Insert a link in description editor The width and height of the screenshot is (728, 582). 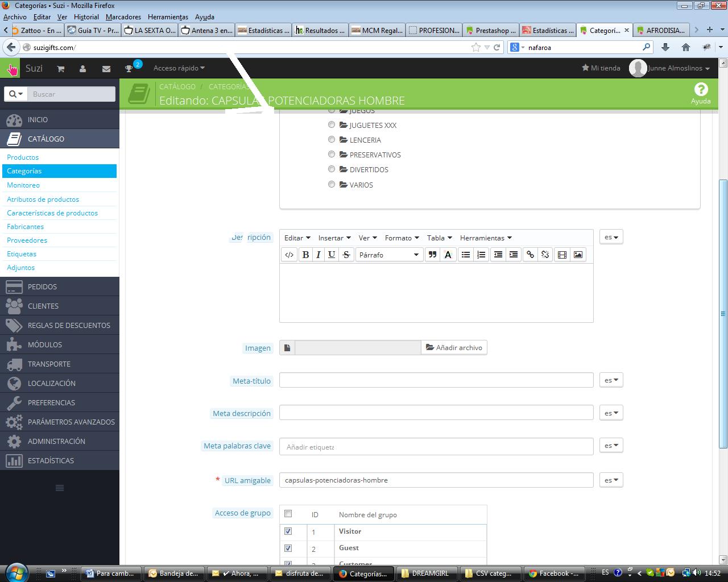tap(530, 255)
